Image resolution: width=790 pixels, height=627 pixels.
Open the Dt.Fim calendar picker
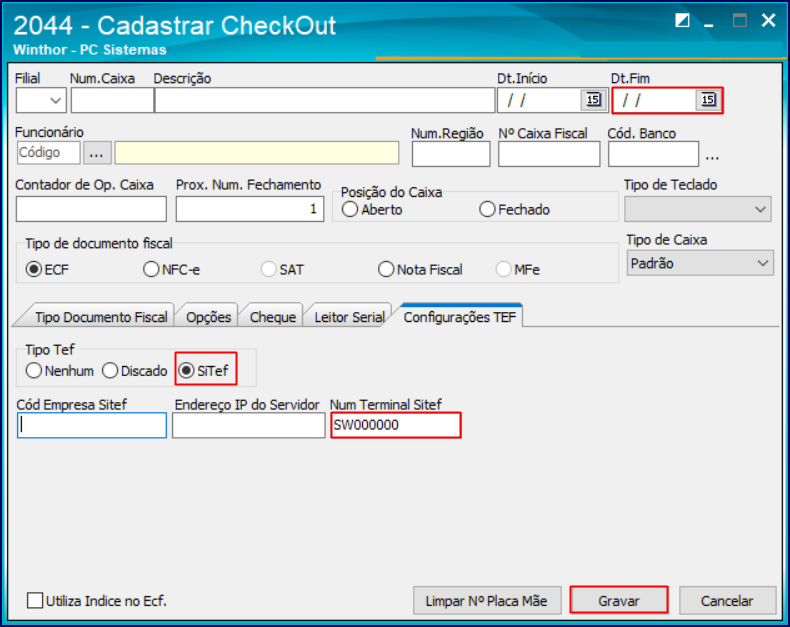[x=708, y=100]
